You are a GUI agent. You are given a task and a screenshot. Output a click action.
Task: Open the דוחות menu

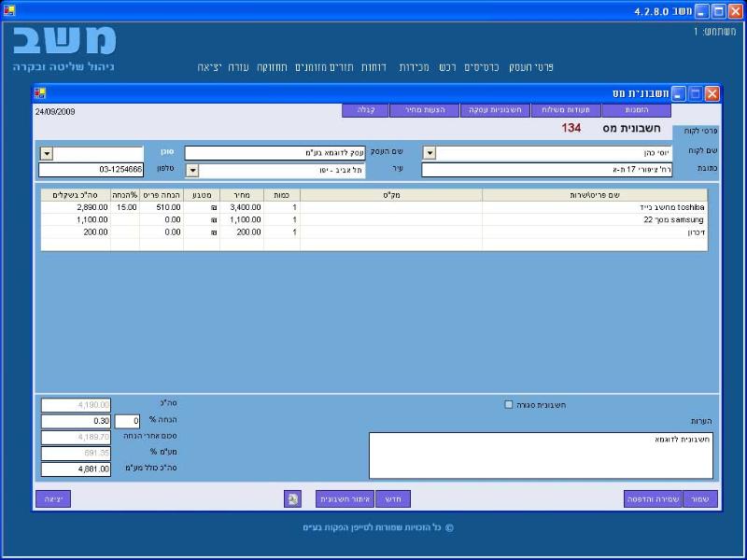(374, 67)
